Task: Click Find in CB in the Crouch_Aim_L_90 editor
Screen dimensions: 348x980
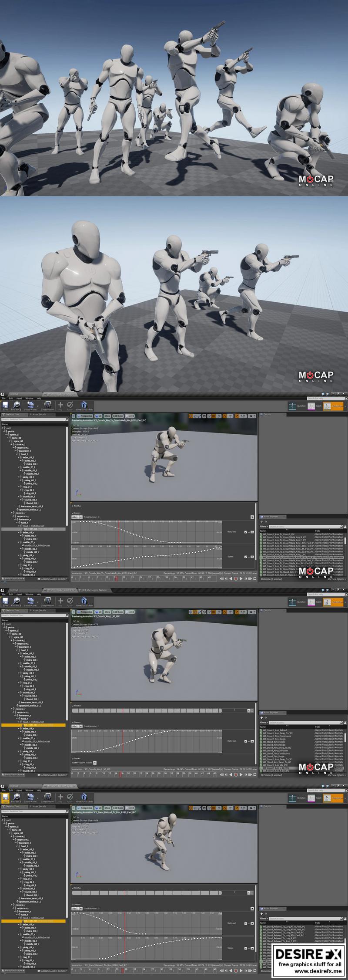Action: (x=16, y=602)
